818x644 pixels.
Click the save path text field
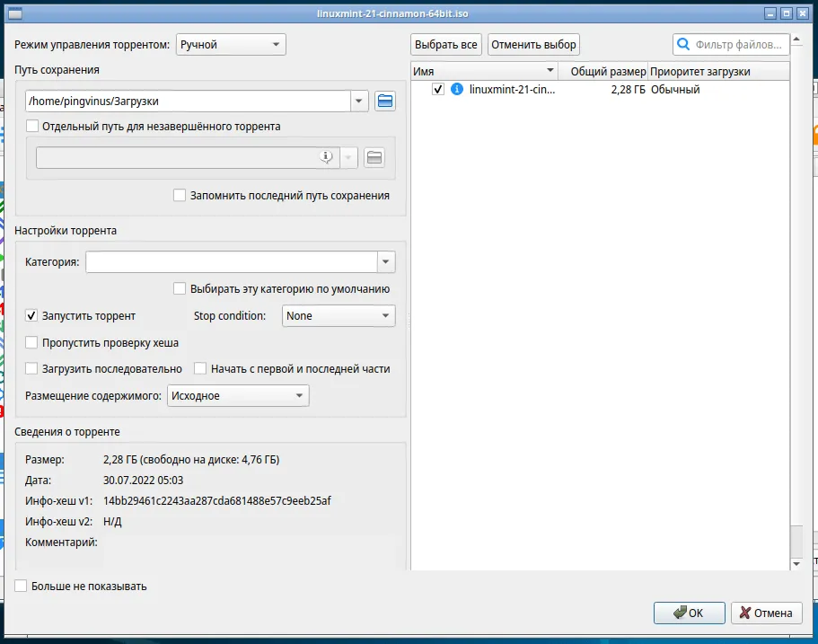pos(188,101)
